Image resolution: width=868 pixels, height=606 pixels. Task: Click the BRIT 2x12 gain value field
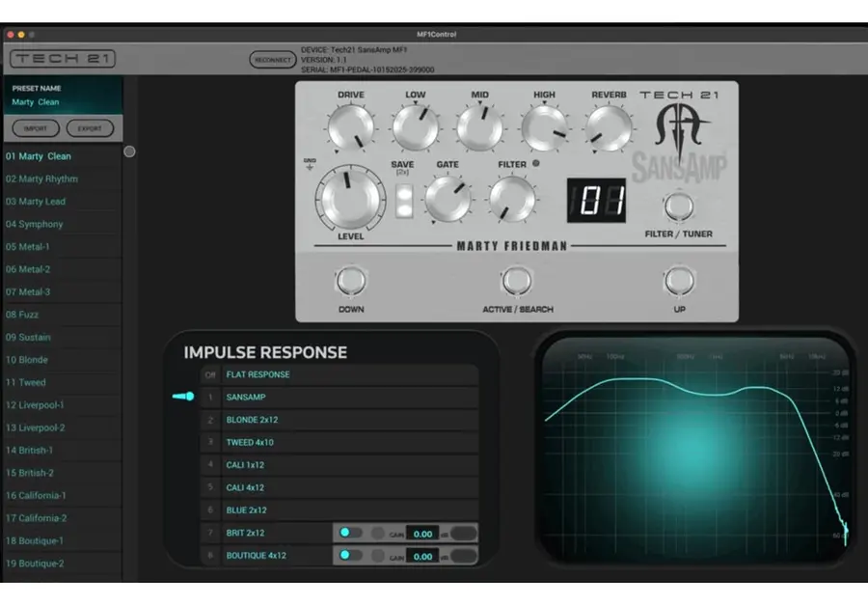coord(422,534)
